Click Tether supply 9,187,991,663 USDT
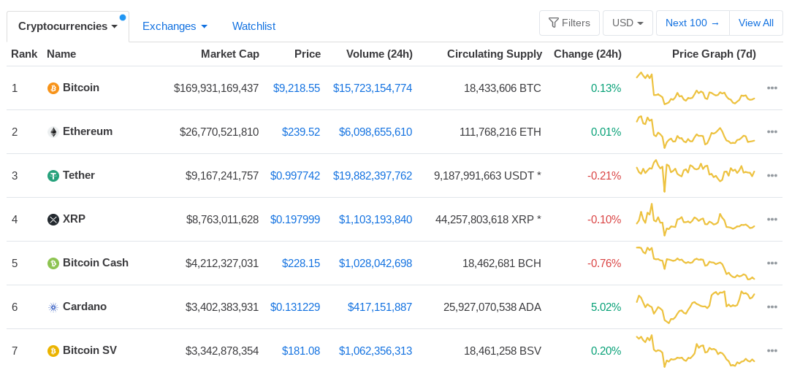This screenshot has width=800, height=370. [488, 176]
